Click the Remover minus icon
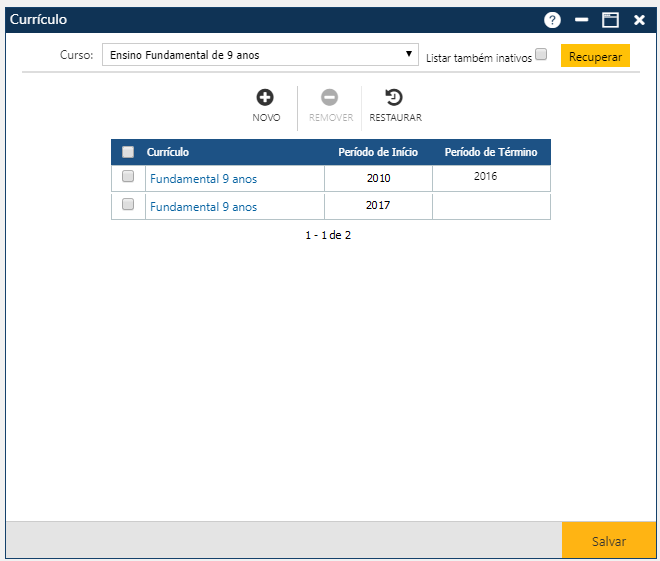The image size is (660, 561). [x=330, y=98]
